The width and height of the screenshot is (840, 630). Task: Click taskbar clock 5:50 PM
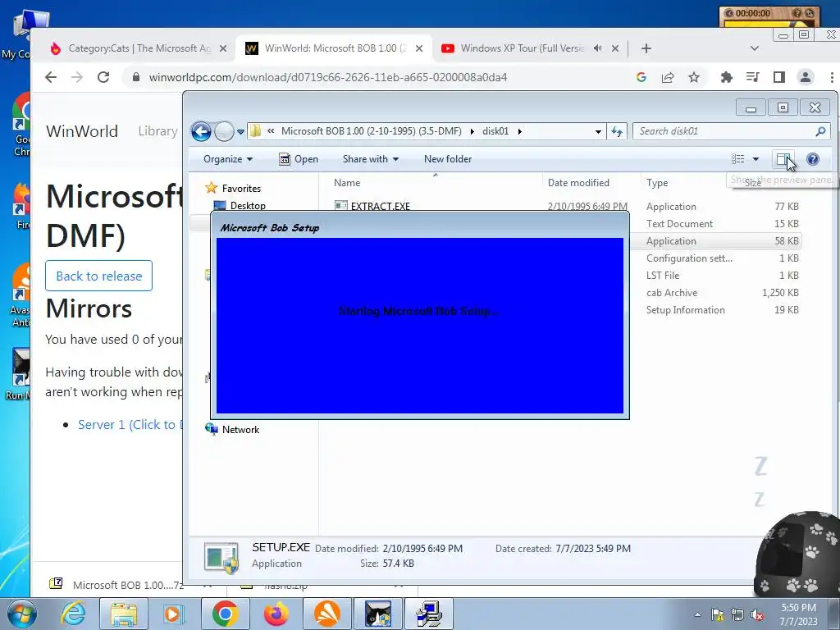pos(798,614)
